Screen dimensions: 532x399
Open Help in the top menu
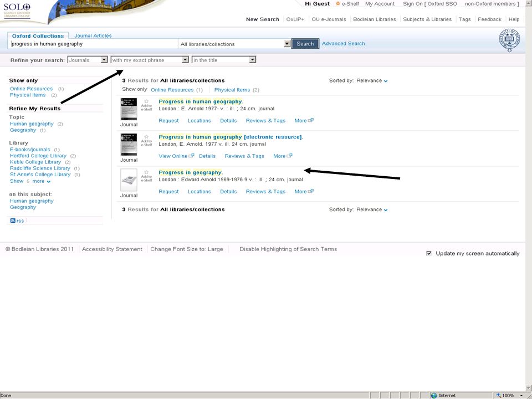tap(514, 19)
